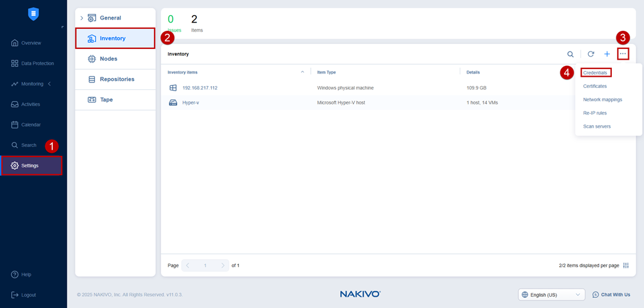Open Settings in the sidebar
The height and width of the screenshot is (308, 644).
(x=31, y=165)
